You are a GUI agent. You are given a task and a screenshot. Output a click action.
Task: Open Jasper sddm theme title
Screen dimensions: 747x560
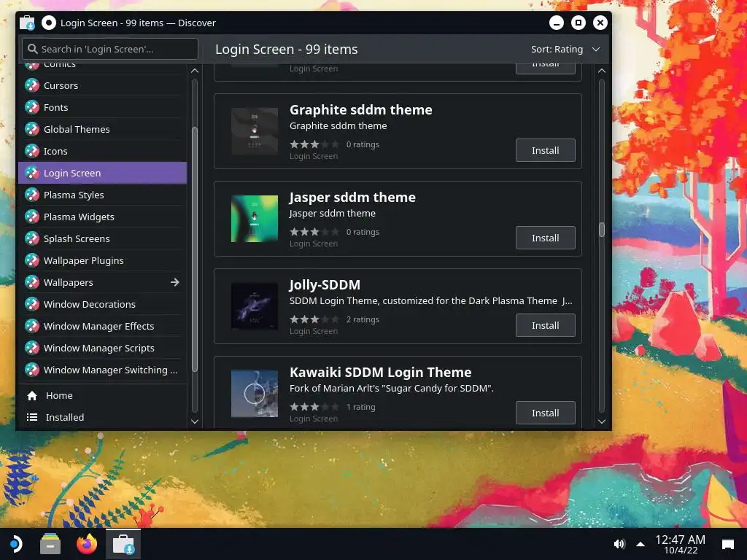tap(352, 198)
